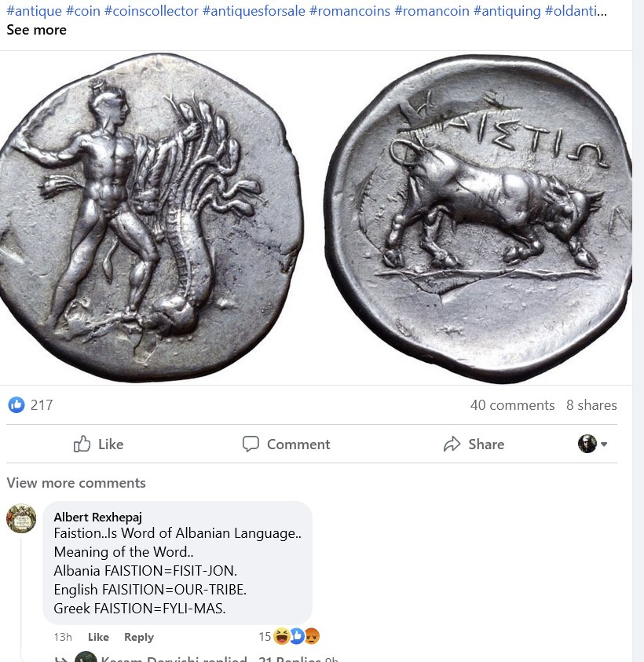Click the round avatar icon next to Share
The width and height of the screenshot is (644, 662).
pos(587,444)
